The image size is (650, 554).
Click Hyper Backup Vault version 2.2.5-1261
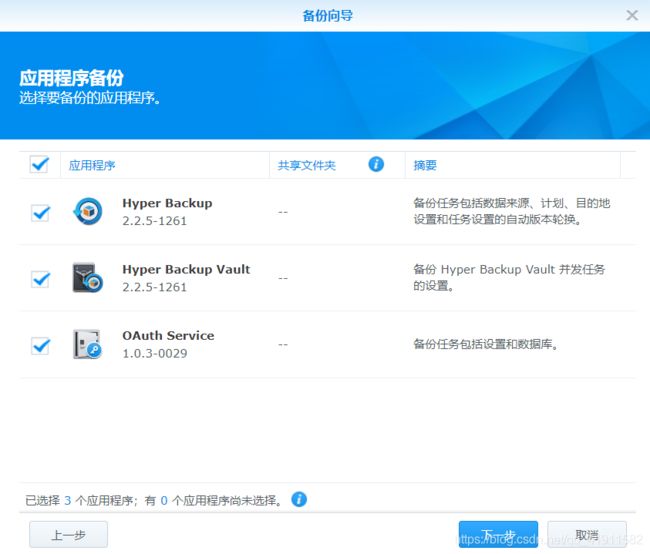155,287
